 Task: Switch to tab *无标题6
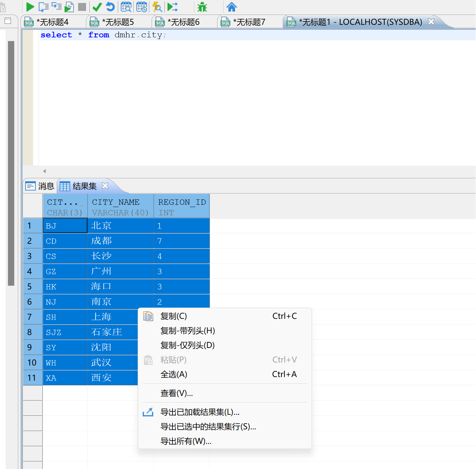(x=184, y=22)
